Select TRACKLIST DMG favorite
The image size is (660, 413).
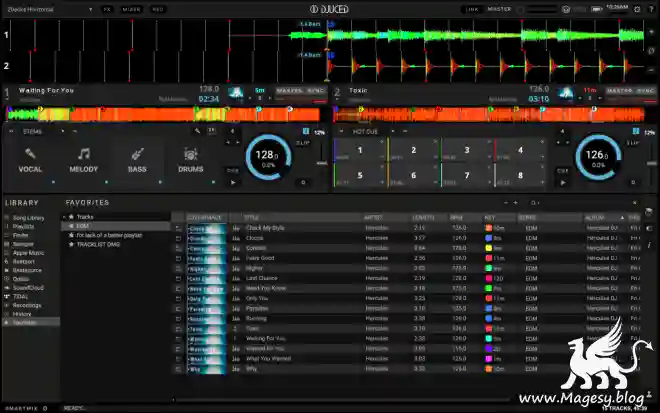click(x=98, y=244)
